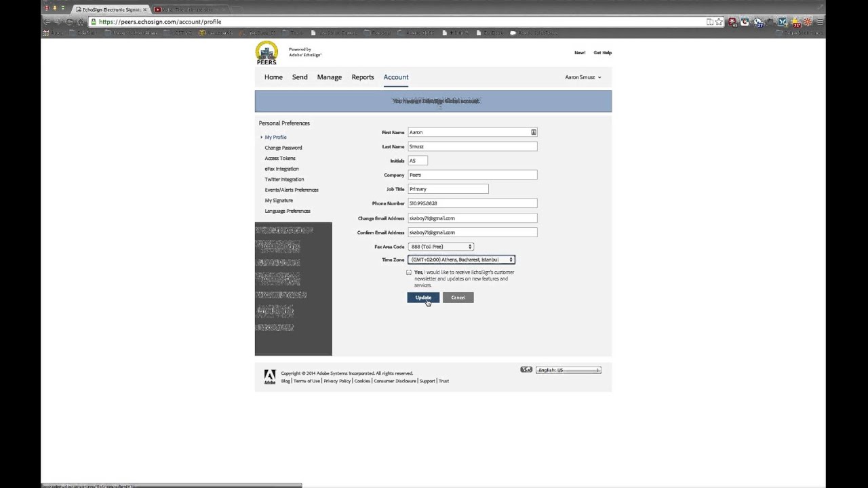The width and height of the screenshot is (868, 488).
Task: Click the autofill icon in First Name field
Action: [x=533, y=132]
